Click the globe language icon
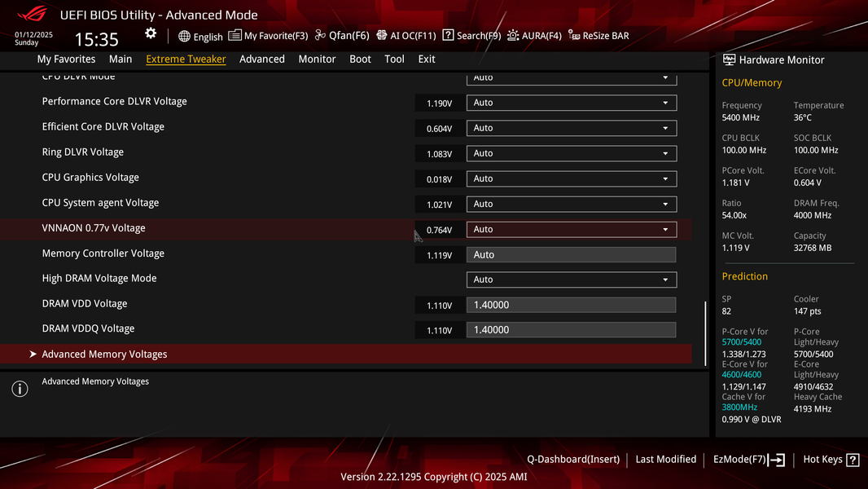The image size is (868, 489). (x=184, y=36)
